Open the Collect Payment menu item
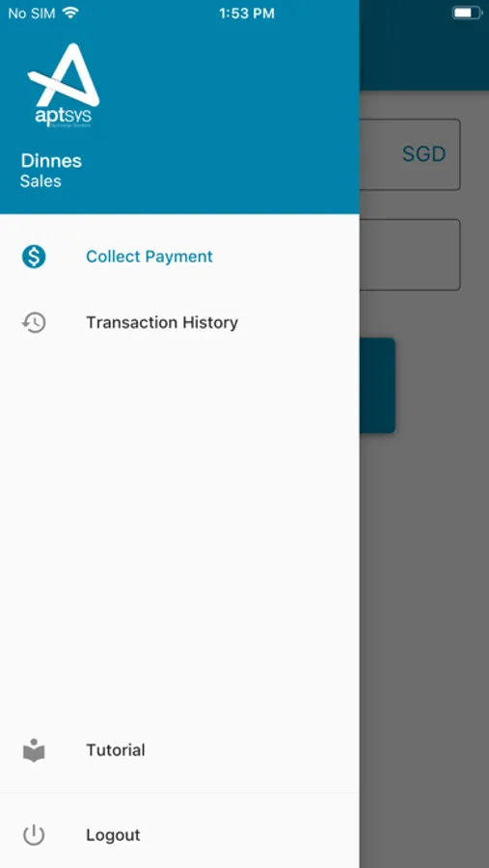489x868 pixels. 179,257
